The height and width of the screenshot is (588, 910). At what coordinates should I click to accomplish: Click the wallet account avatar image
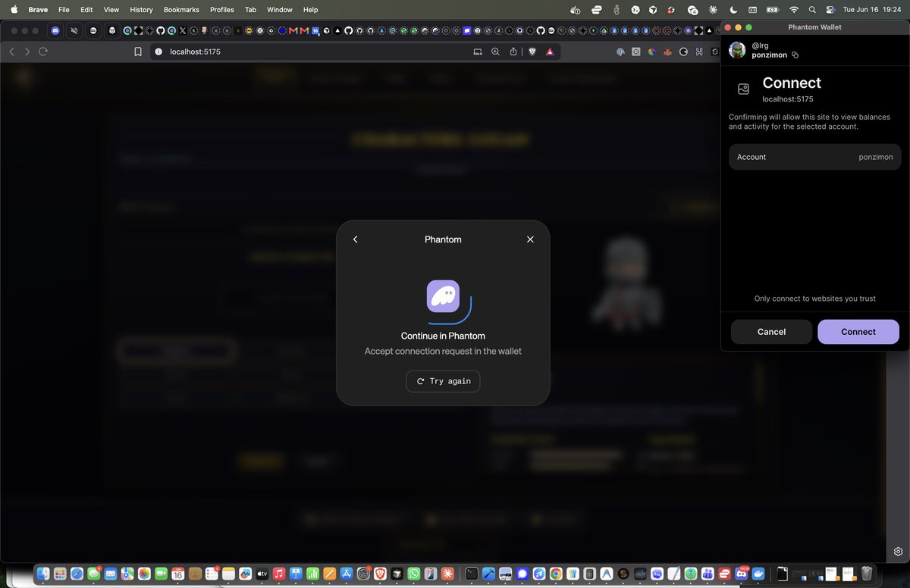pyautogui.click(x=737, y=50)
